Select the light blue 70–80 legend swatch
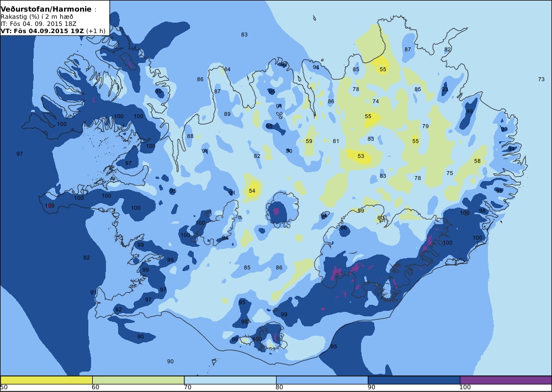 [230, 380]
